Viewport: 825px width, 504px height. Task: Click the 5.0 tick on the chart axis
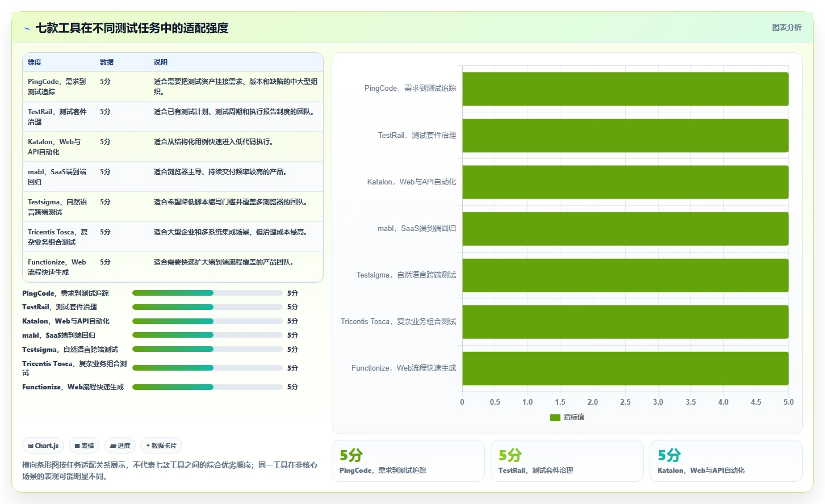788,402
